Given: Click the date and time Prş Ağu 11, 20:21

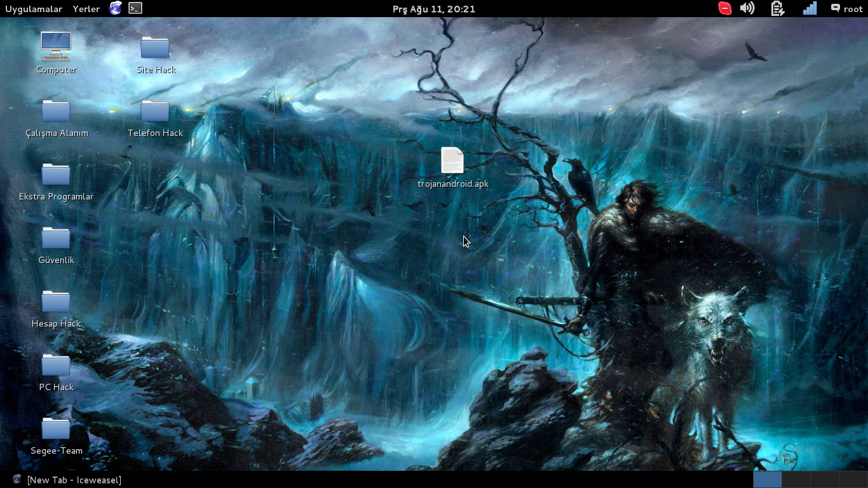Looking at the screenshot, I should pyautogui.click(x=434, y=9).
